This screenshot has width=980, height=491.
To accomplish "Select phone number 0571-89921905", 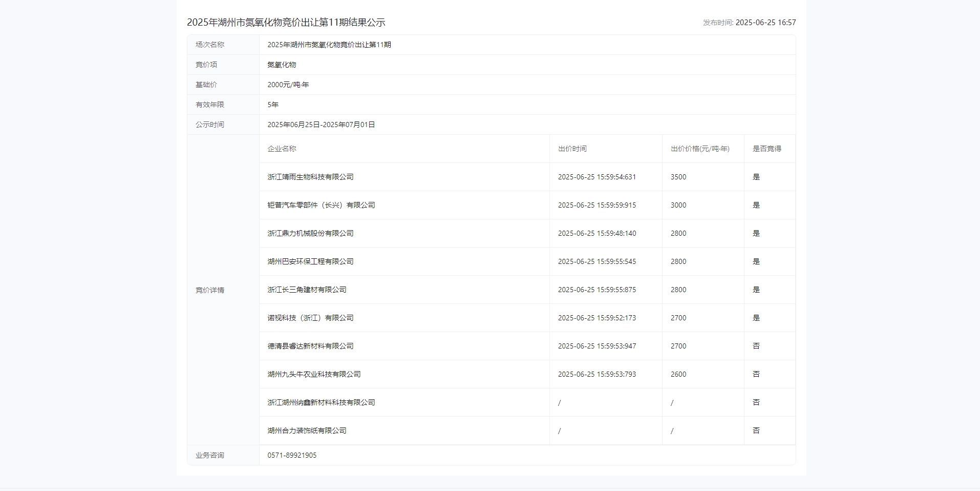I will tap(292, 455).
